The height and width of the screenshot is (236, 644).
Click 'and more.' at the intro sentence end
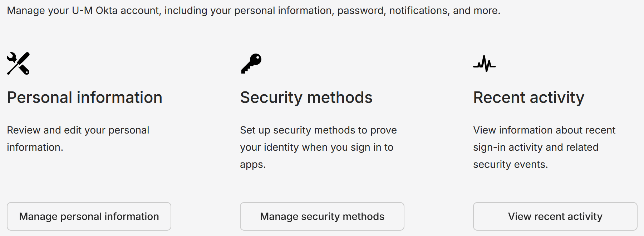click(477, 10)
